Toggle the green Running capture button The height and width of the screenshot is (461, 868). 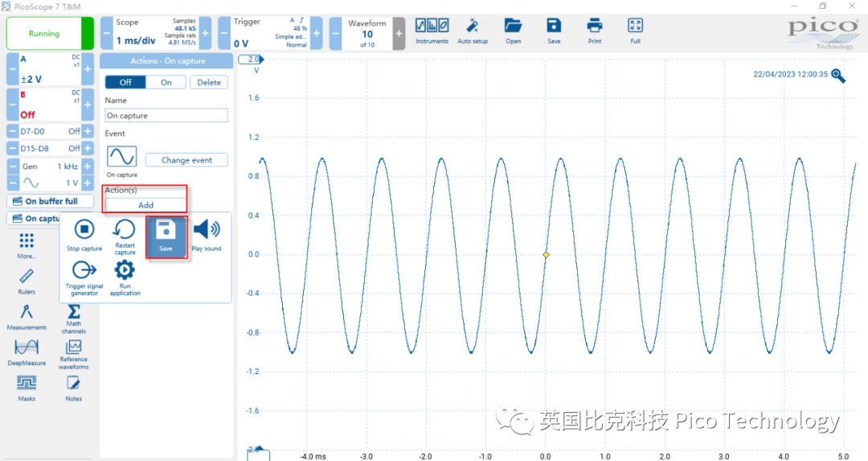[x=50, y=33]
